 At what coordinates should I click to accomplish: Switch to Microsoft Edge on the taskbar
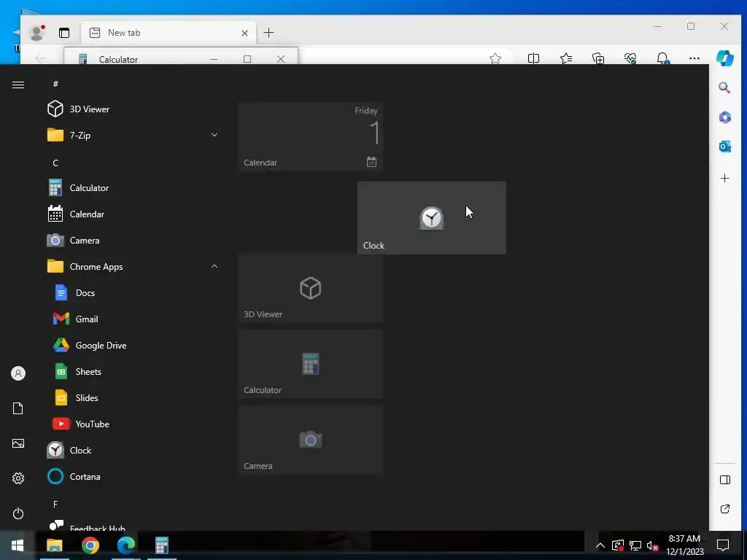point(125,545)
